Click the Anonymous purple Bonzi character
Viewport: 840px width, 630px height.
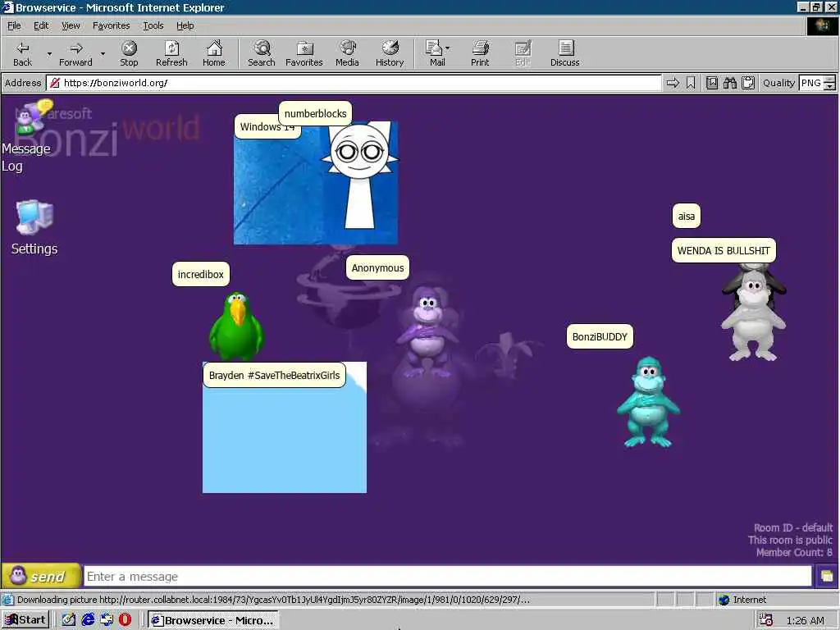tap(427, 331)
